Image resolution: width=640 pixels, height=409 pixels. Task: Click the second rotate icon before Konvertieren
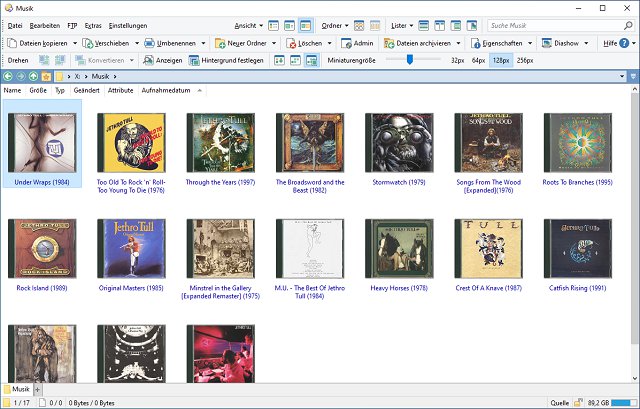pos(60,60)
